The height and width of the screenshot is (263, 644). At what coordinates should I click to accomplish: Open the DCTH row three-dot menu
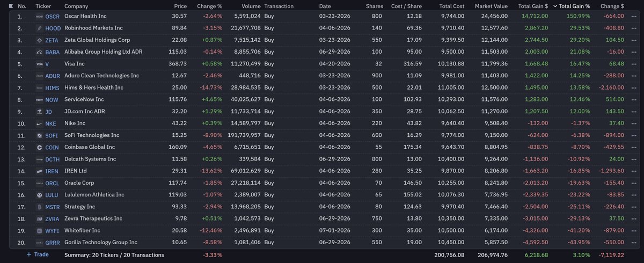pyautogui.click(x=635, y=159)
